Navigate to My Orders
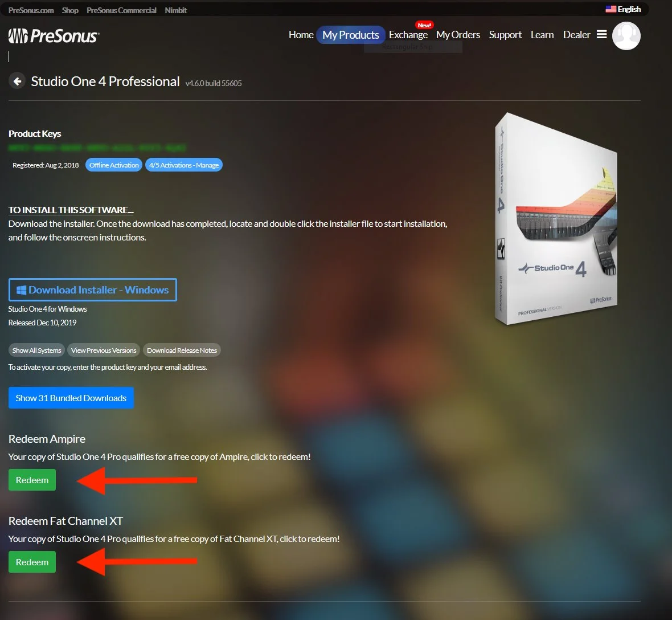 pyautogui.click(x=458, y=35)
